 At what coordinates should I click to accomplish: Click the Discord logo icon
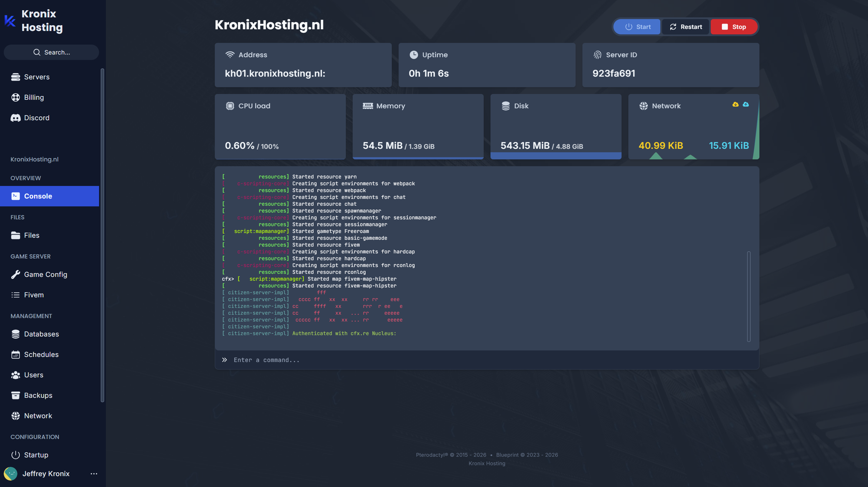click(16, 118)
